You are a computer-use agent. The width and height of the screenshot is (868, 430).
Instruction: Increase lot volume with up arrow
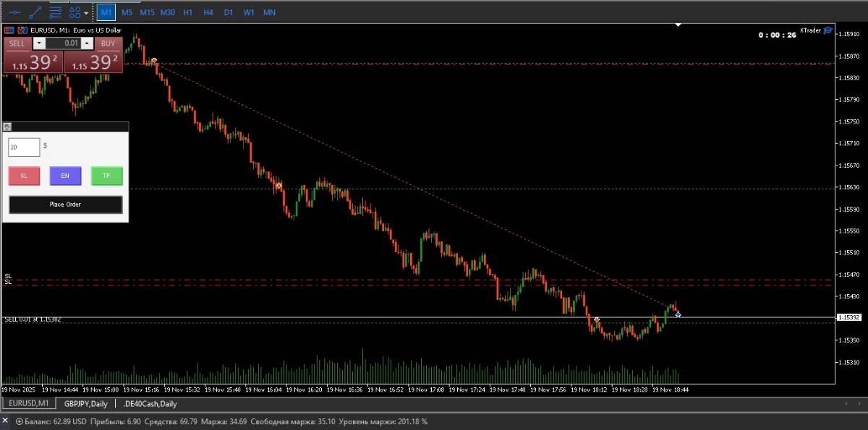click(x=87, y=43)
